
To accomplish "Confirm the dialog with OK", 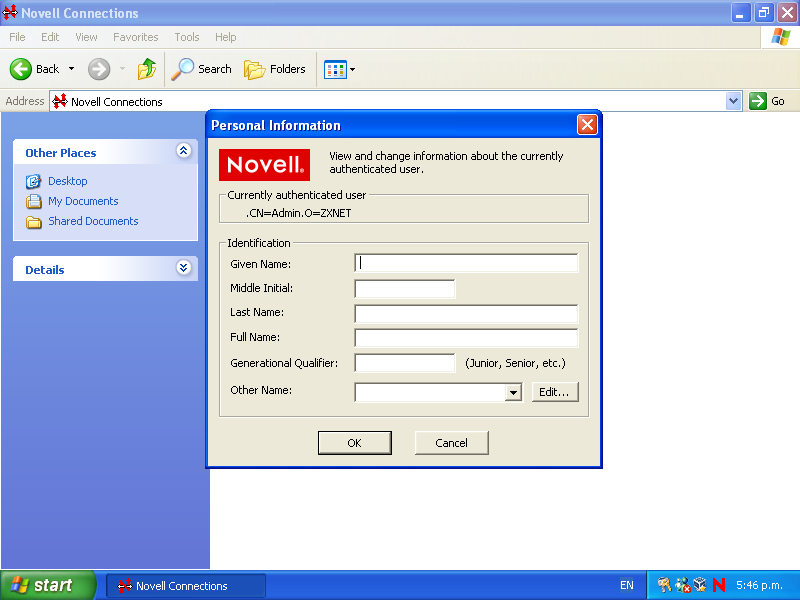I will point(355,443).
